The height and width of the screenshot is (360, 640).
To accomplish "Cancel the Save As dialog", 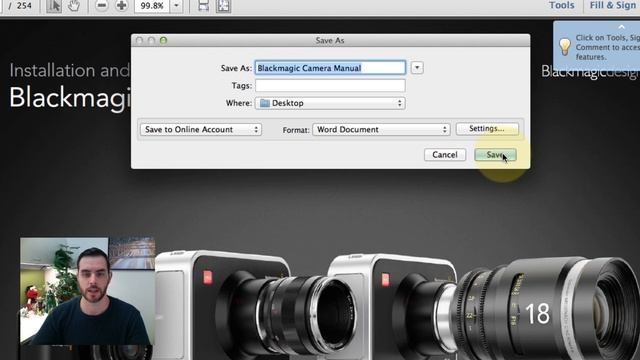I will pos(445,155).
